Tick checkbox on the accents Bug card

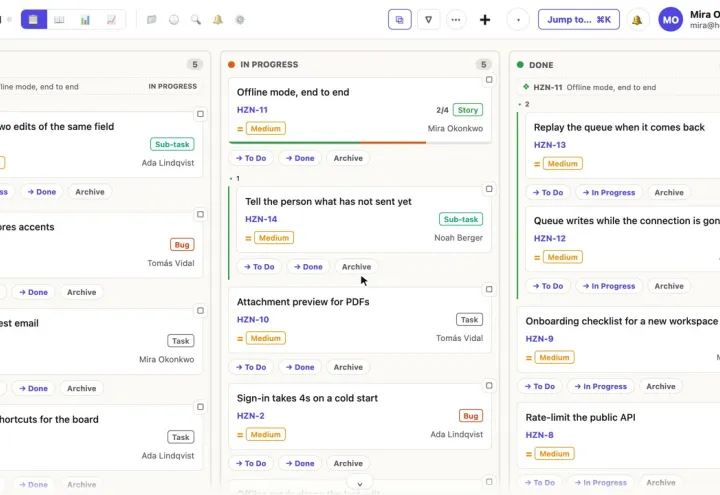200,214
